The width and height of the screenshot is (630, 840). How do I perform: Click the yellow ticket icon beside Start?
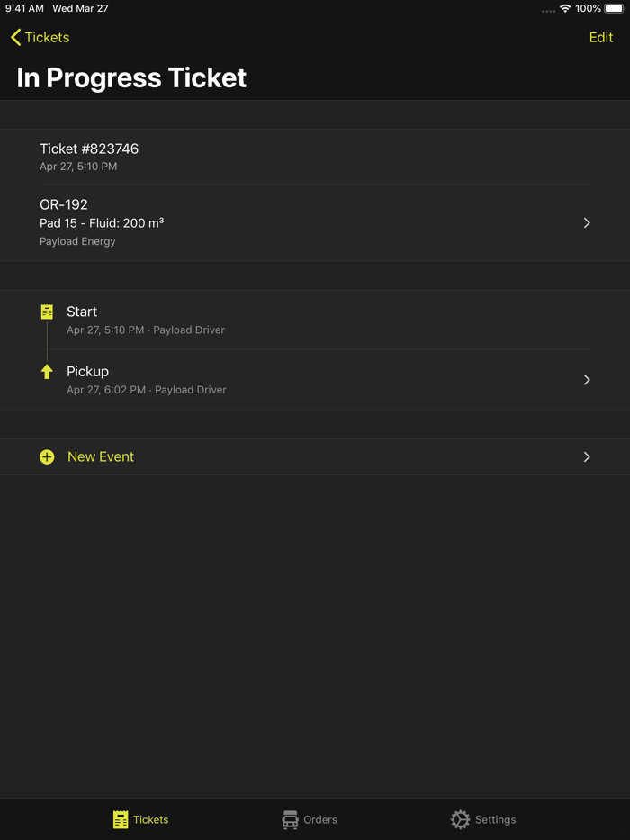tap(46, 311)
